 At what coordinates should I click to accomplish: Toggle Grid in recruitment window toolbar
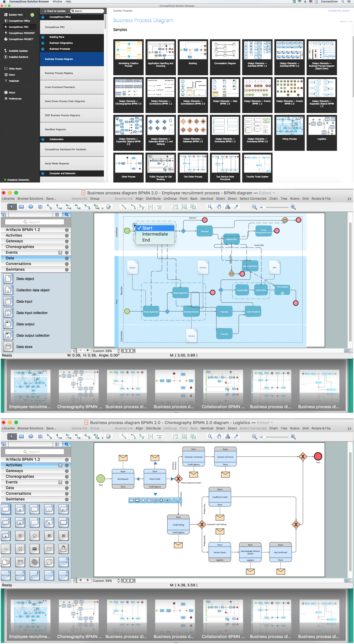pos(305,198)
